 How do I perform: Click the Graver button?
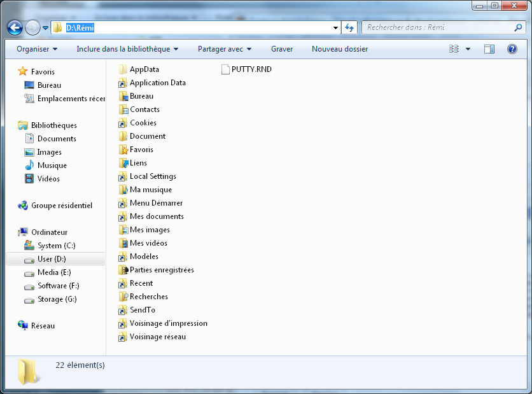tap(282, 49)
